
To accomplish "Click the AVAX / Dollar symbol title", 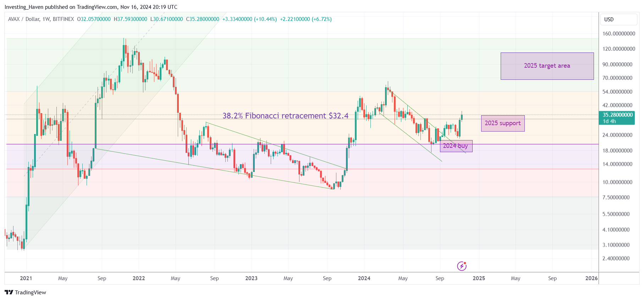I will [24, 19].
